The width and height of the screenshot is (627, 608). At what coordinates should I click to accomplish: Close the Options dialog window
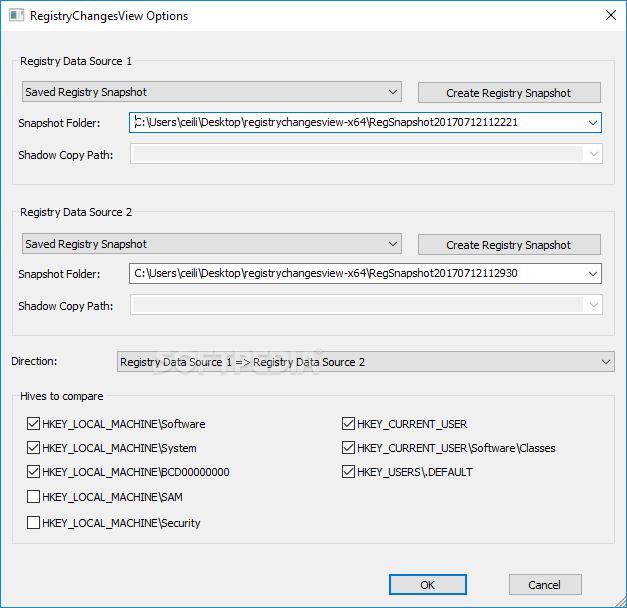click(x=610, y=16)
